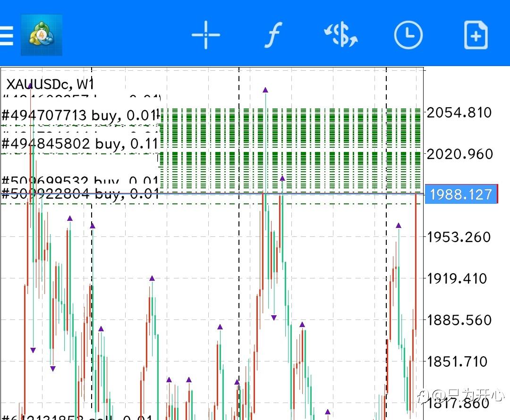Open the indicators list (f icon)
Viewport: 510px width, 420px height.
pyautogui.click(x=272, y=35)
